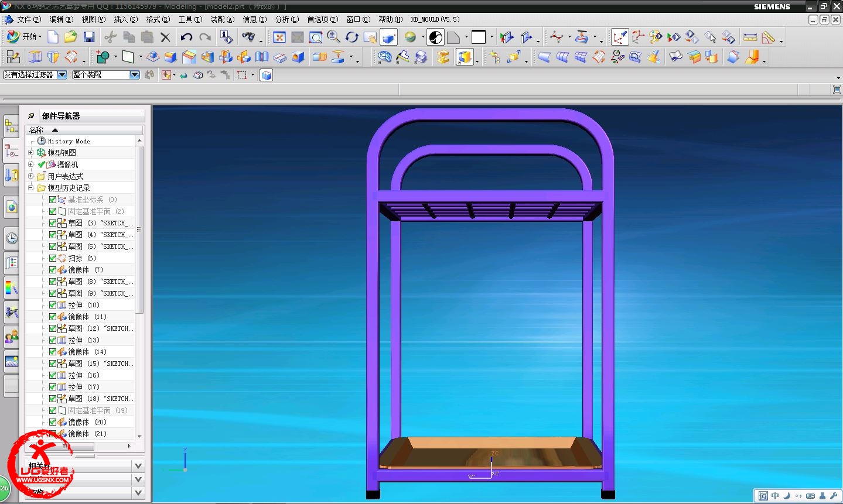The width and height of the screenshot is (843, 504).
Task: Click the Sweep along guide icon
Action: [x=71, y=57]
